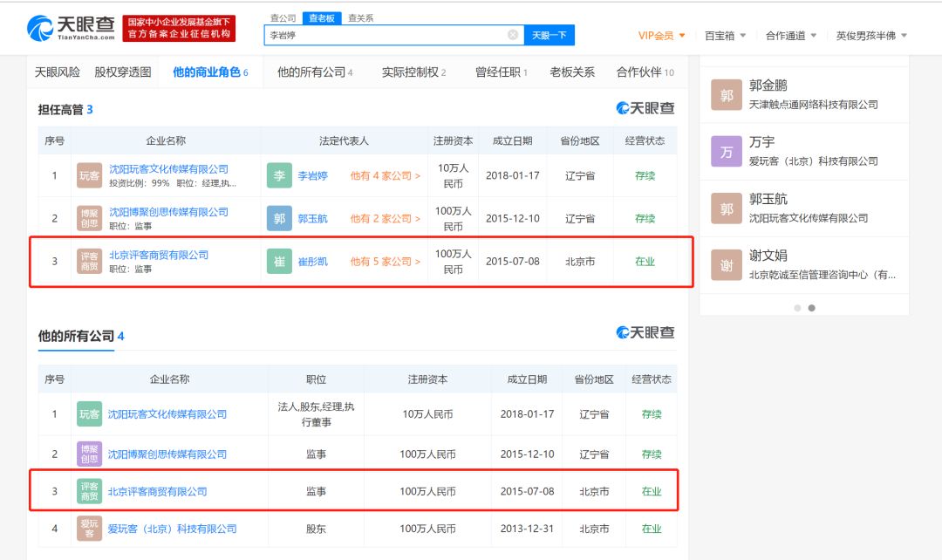This screenshot has width=942, height=560.
Task: Click the TianYanCha logo in header
Action: 71,28
